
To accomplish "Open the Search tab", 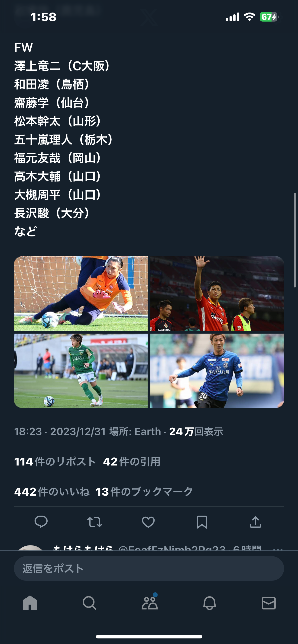I will [89, 603].
